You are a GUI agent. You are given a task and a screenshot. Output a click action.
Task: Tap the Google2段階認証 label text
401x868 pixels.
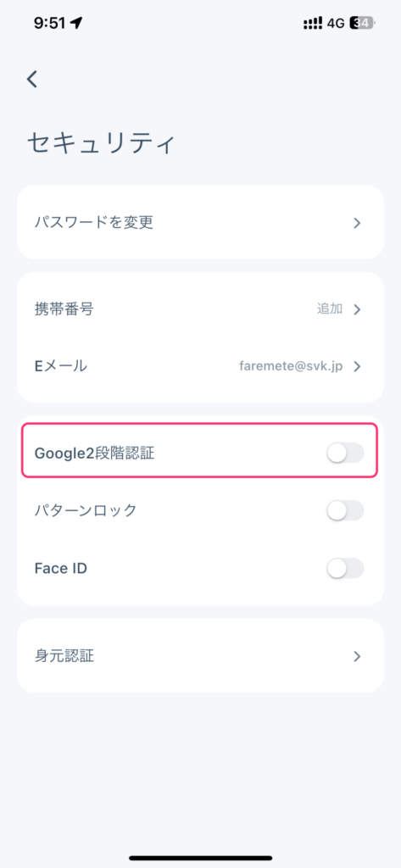coord(95,453)
